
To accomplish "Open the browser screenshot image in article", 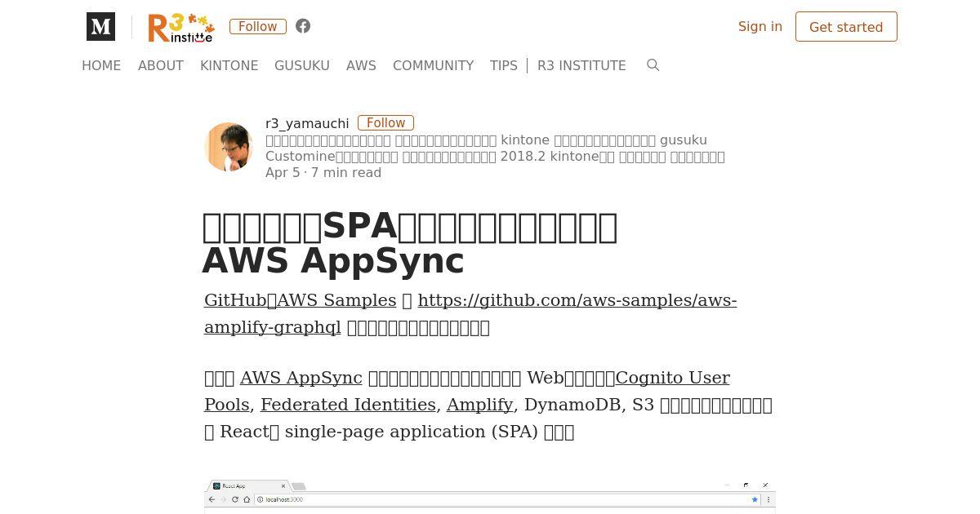I will (490, 497).
